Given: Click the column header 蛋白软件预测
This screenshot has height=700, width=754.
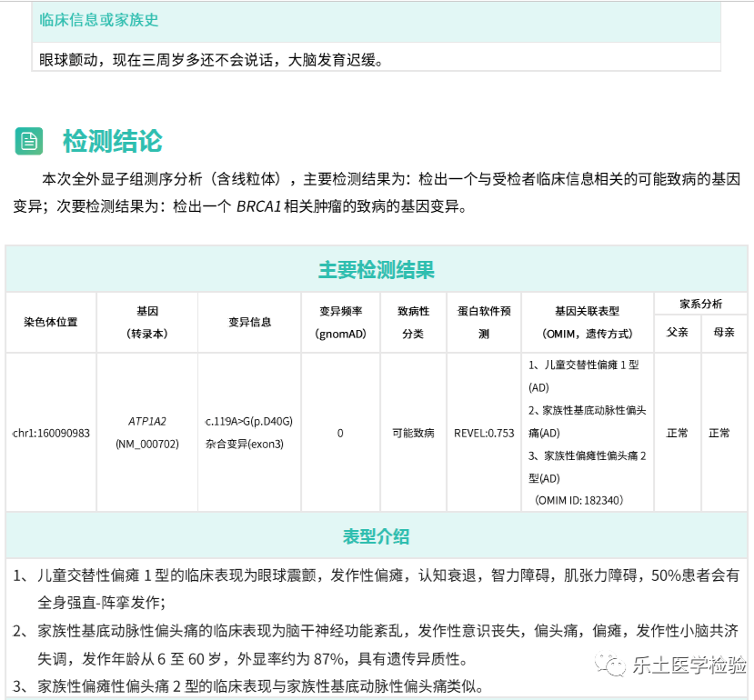Looking at the screenshot, I should point(484,322).
